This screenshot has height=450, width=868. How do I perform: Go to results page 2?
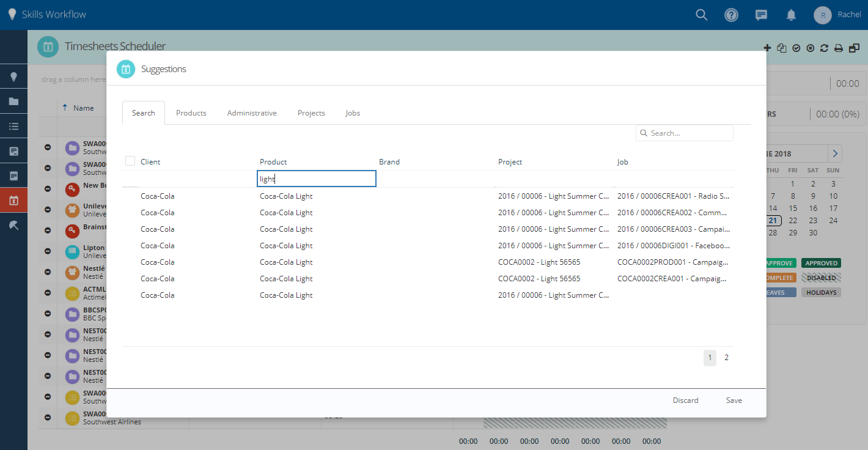[x=726, y=358]
